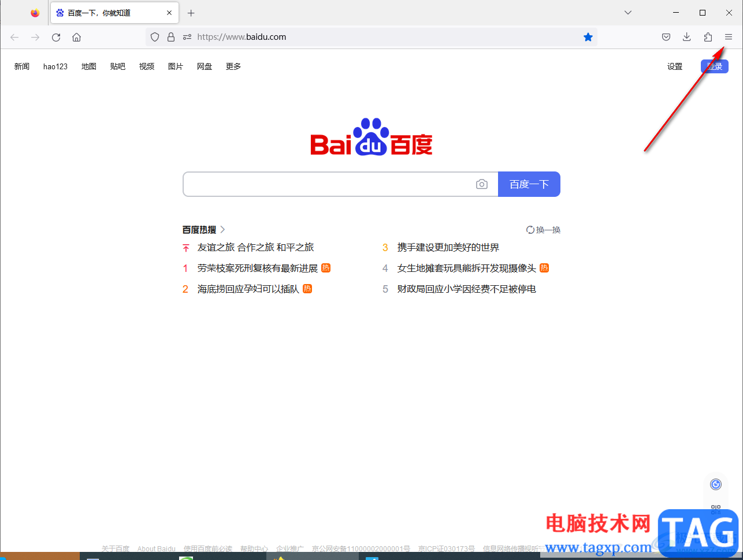Open the Baidu AI assistant floating icon

(716, 484)
